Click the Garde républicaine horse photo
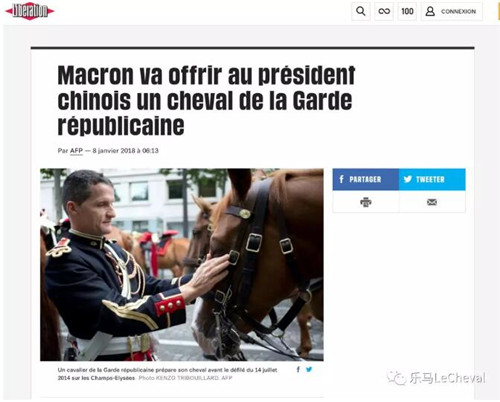The width and height of the screenshot is (500, 402). click(182, 265)
